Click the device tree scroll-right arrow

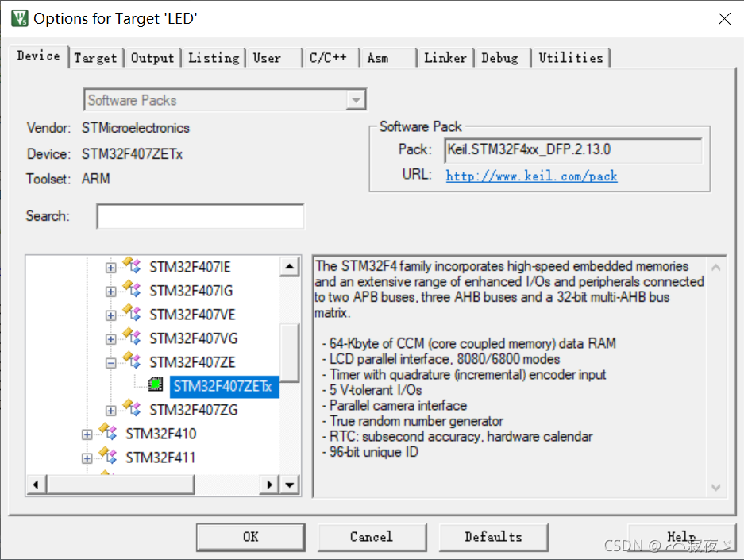[269, 485]
